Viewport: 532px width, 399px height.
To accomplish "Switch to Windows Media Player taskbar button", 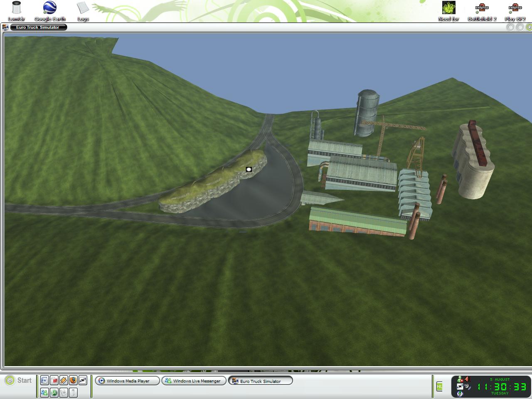I will [128, 381].
